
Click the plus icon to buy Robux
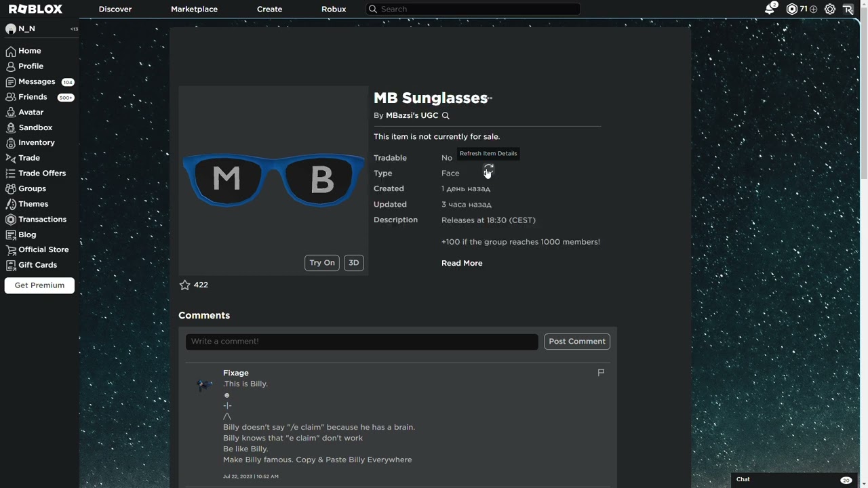click(813, 9)
